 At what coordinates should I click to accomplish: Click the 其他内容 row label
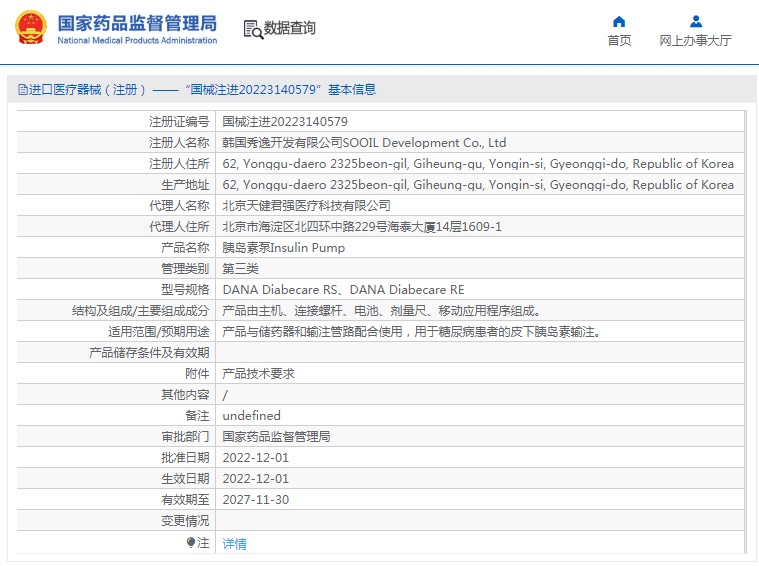(185, 395)
